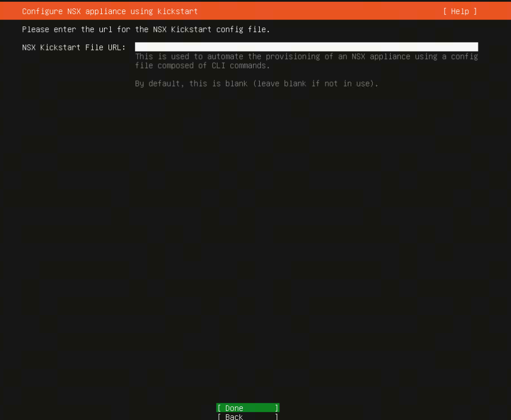Click the word "kickstart" in the header title
Viewport: 511px width, 420px height.
pyautogui.click(x=178, y=11)
